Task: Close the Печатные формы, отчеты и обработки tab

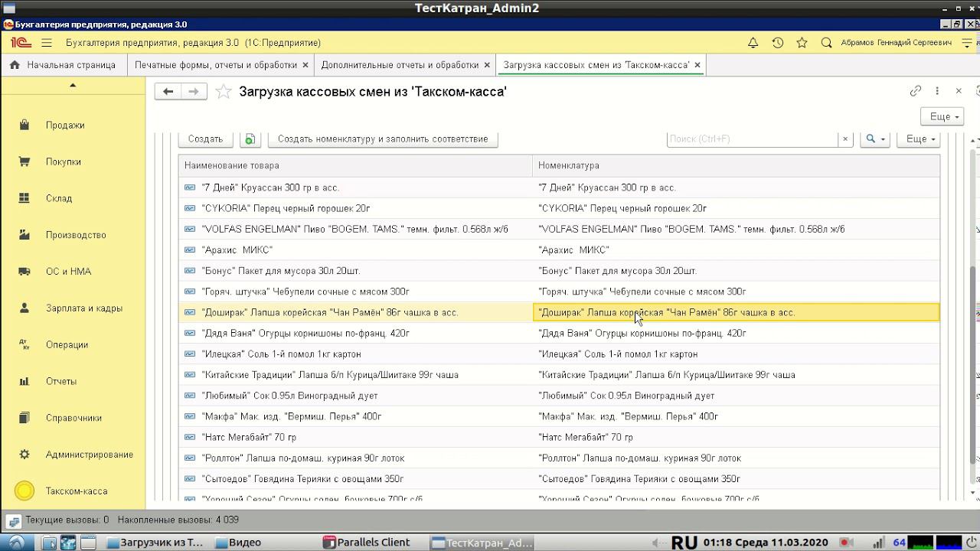Action: [305, 65]
